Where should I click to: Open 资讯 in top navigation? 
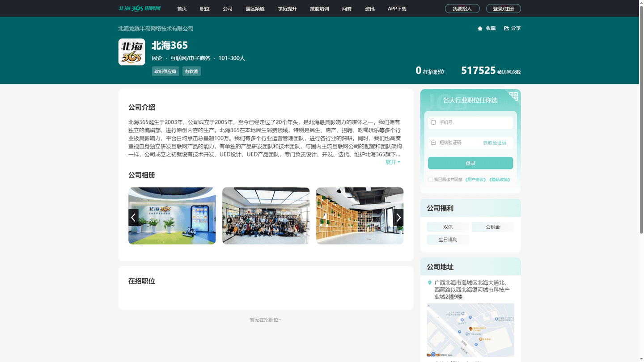(369, 8)
